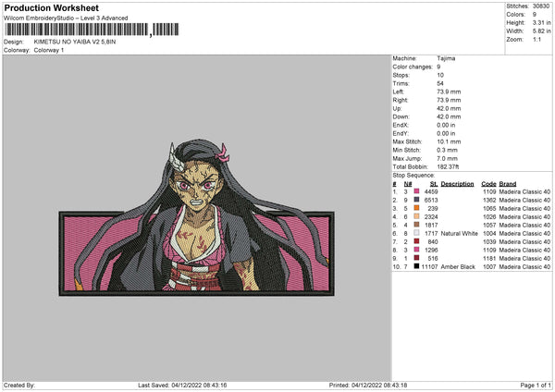Image resolution: width=555 pixels, height=392 pixels.
Task: Click thread code '1181'
Action: pos(489,258)
